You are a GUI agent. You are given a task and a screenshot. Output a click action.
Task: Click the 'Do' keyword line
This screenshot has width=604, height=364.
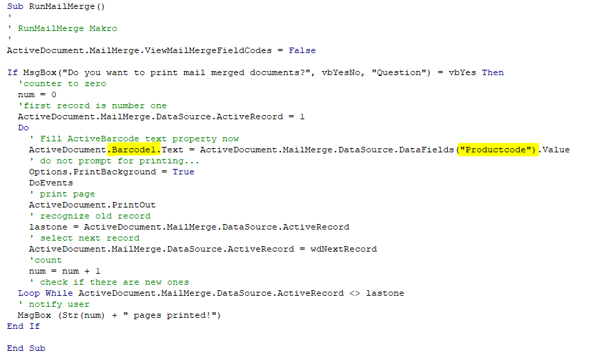coord(23,128)
